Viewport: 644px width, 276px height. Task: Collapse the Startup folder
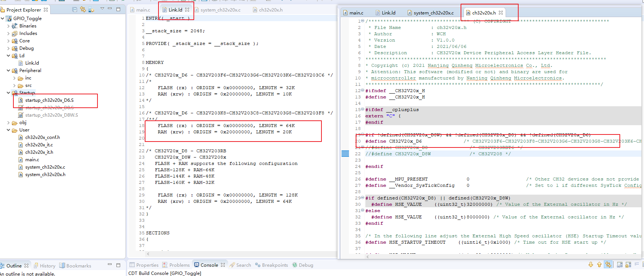coord(9,93)
